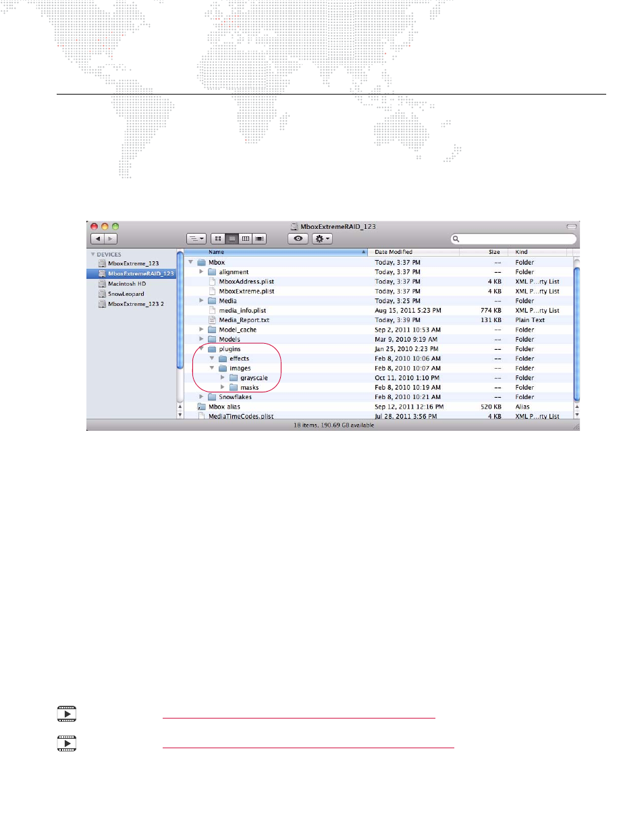Click the first movie clip icon

(67, 714)
